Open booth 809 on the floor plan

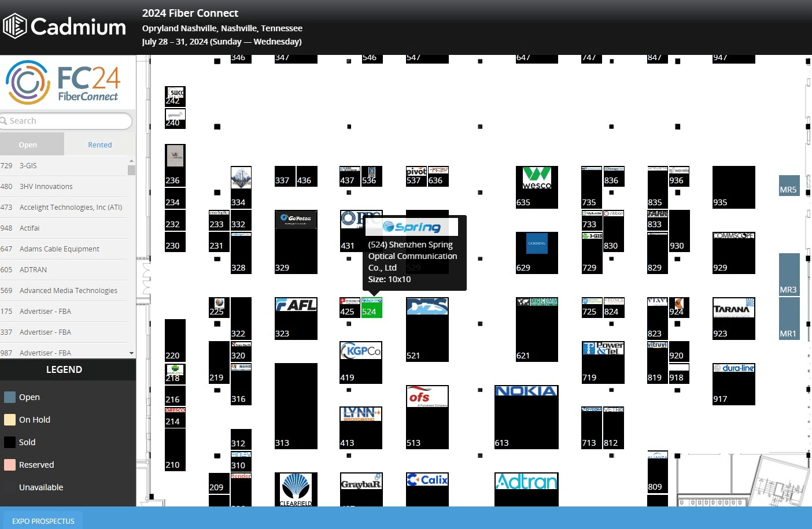[x=658, y=472]
